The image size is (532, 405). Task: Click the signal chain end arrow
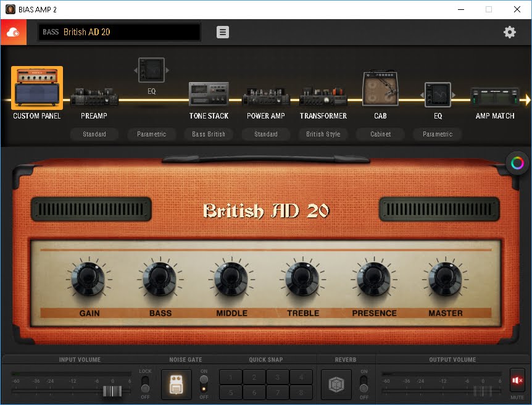(527, 100)
